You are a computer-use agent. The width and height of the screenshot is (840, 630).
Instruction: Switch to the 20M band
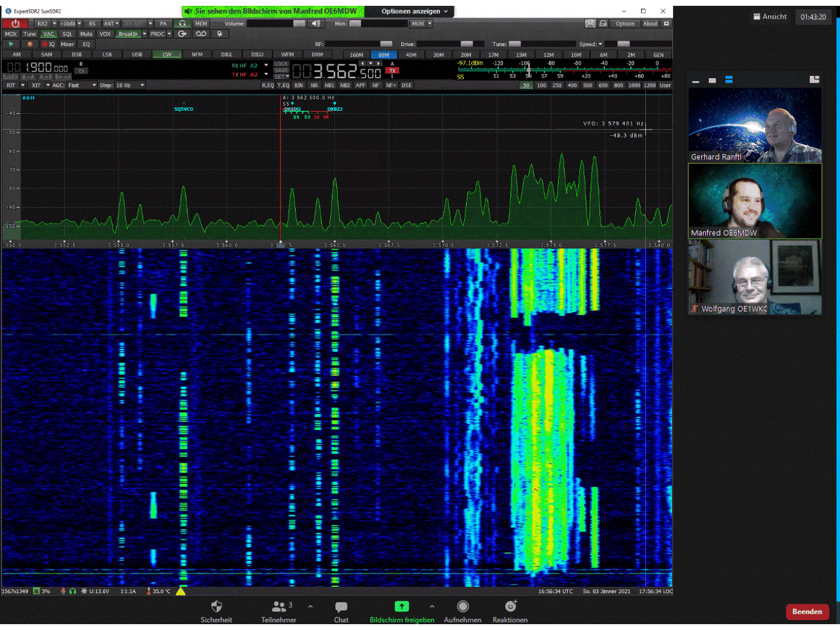click(466, 55)
